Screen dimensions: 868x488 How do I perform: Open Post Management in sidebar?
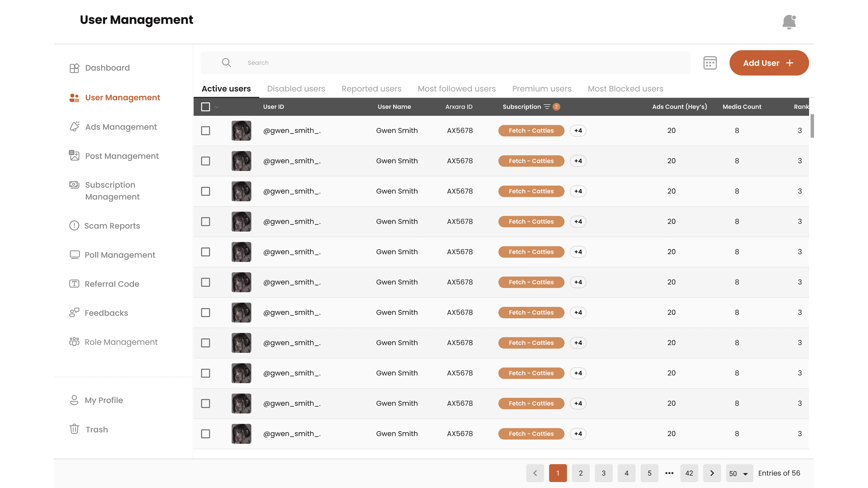(122, 156)
